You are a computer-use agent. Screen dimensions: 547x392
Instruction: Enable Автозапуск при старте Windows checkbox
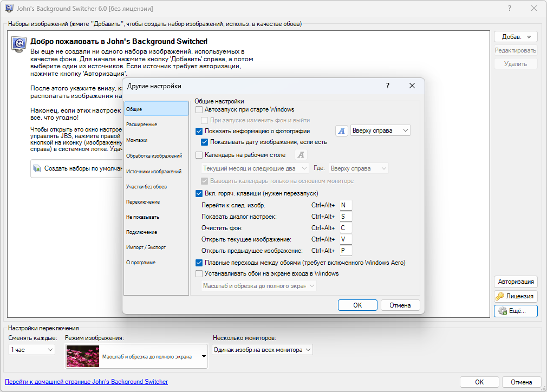(199, 110)
